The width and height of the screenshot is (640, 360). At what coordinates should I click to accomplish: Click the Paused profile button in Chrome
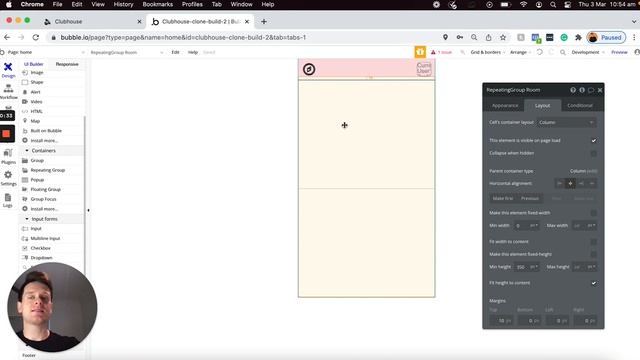coord(606,38)
